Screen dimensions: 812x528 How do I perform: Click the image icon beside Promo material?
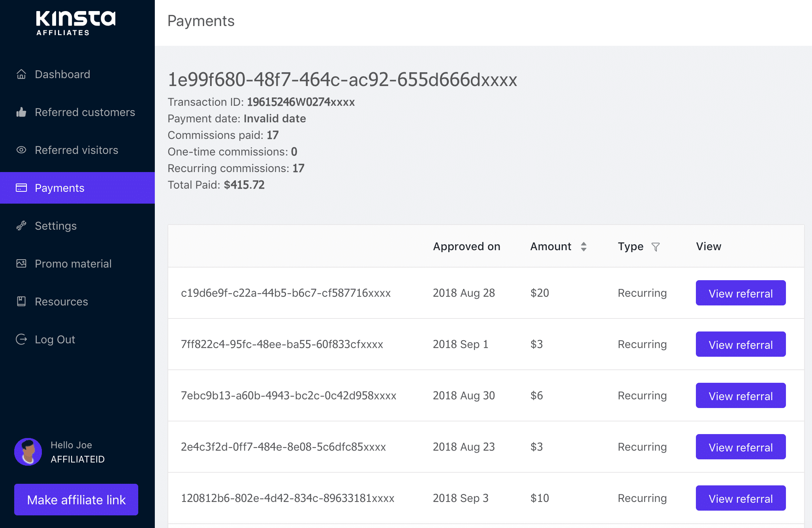[21, 264]
